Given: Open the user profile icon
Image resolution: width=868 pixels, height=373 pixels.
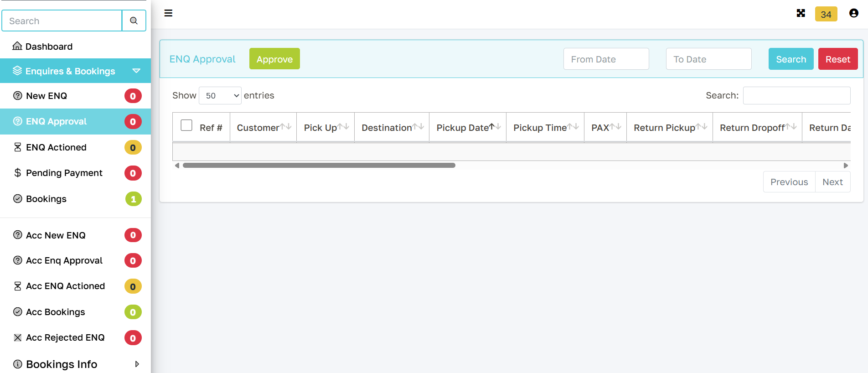Looking at the screenshot, I should [x=853, y=13].
